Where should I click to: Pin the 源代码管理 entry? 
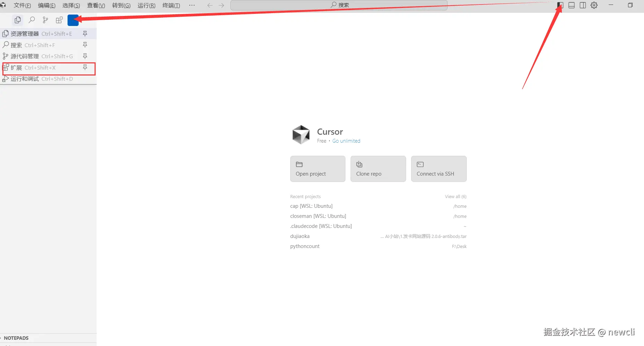[85, 56]
